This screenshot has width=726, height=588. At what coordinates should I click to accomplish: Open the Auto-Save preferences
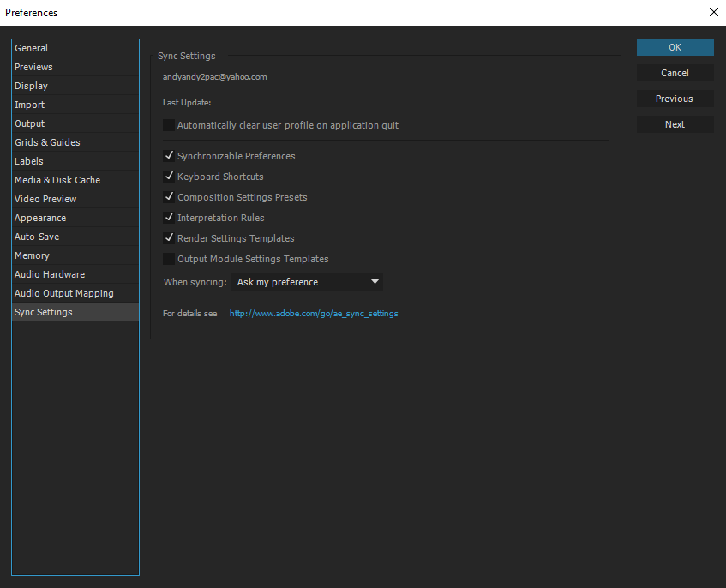(37, 237)
